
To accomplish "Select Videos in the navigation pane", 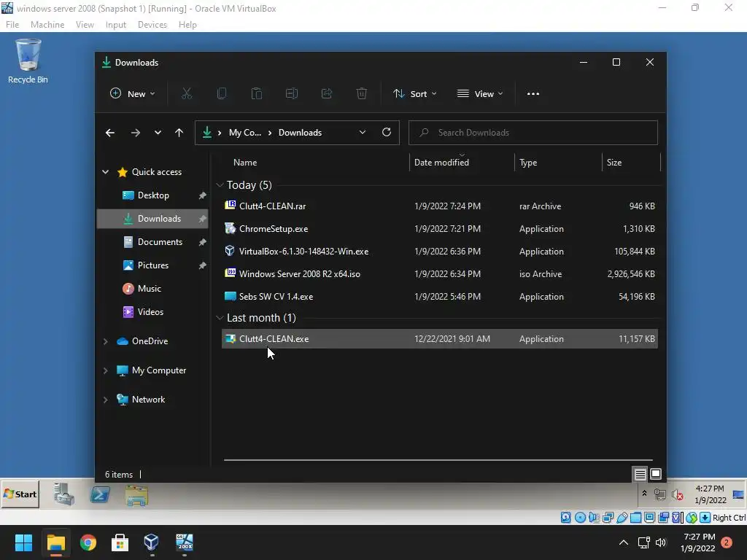I will pyautogui.click(x=152, y=312).
